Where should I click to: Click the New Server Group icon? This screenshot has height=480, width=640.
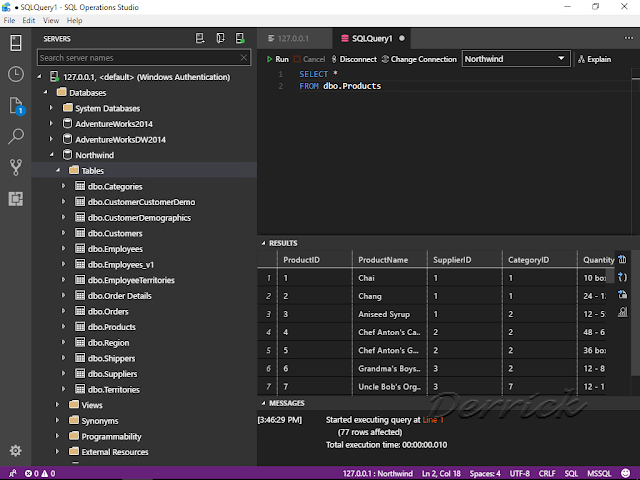click(x=220, y=38)
